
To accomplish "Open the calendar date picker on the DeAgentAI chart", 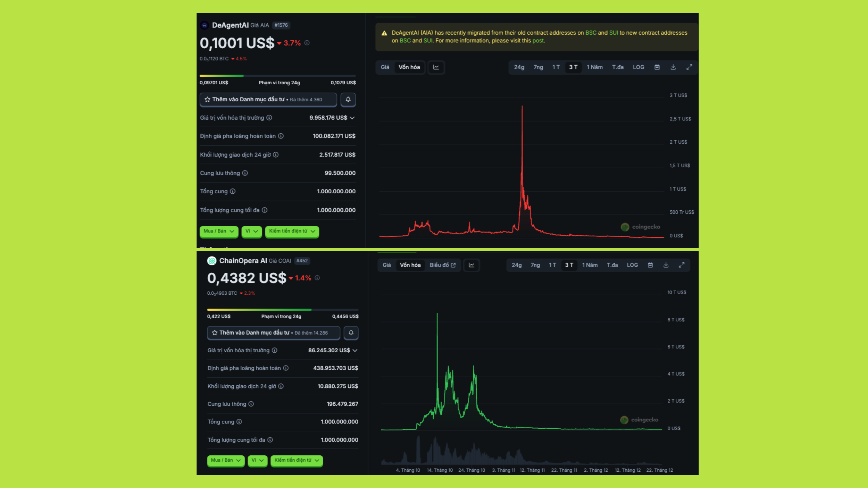I will pyautogui.click(x=657, y=67).
